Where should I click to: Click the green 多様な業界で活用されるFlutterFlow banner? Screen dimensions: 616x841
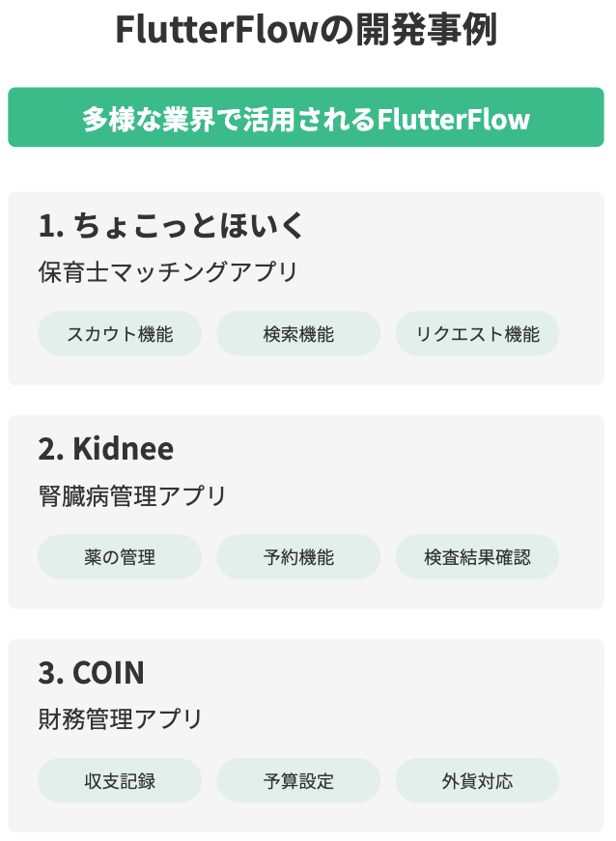coord(306,117)
